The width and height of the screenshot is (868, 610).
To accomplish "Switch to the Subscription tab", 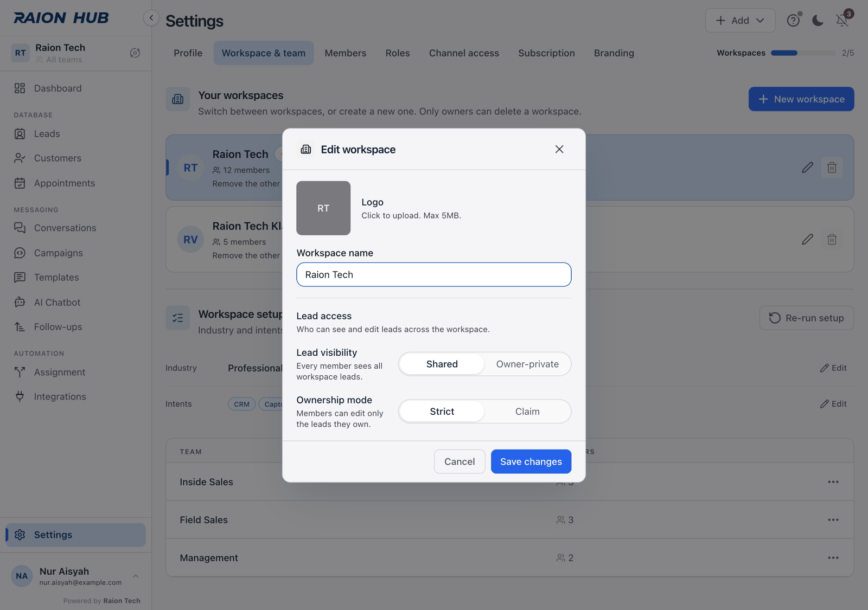I will point(546,53).
